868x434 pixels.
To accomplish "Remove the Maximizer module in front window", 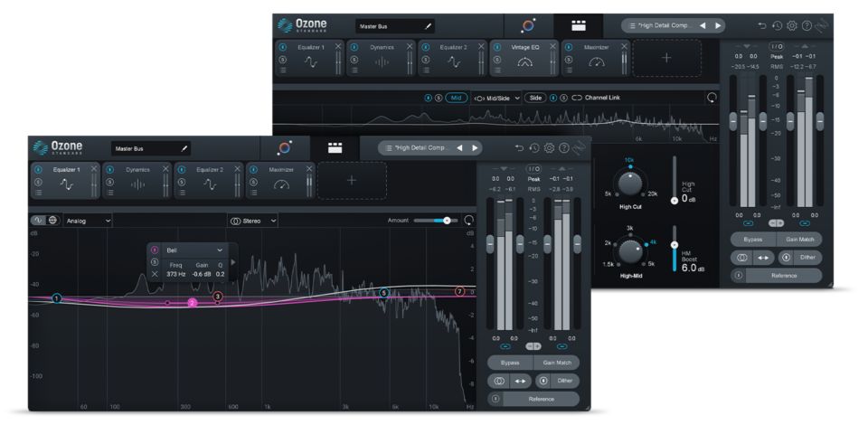I will 309,169.
